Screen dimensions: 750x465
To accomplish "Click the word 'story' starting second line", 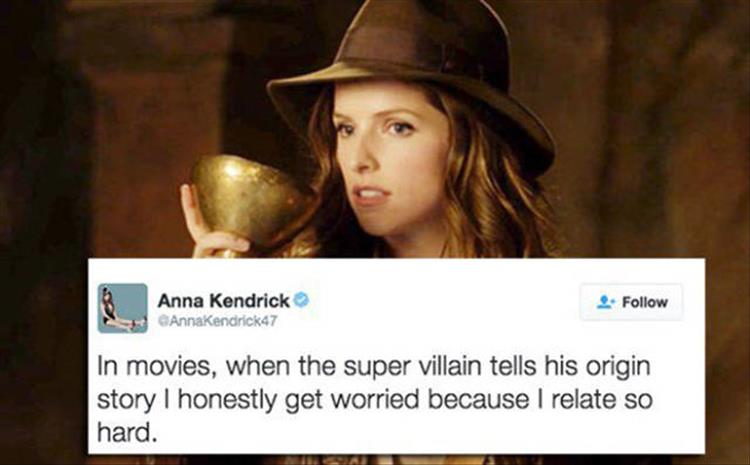I will point(125,401).
